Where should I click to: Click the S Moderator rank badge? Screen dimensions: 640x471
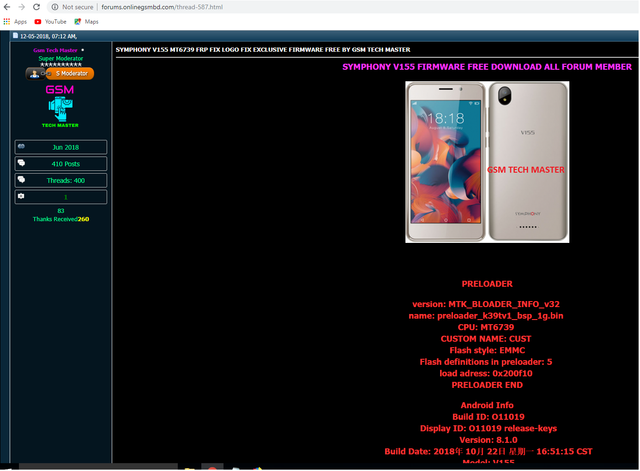pyautogui.click(x=60, y=73)
